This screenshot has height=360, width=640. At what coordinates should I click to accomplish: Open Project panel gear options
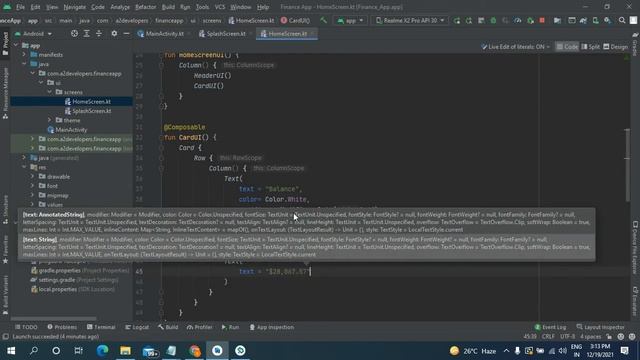click(x=114, y=34)
